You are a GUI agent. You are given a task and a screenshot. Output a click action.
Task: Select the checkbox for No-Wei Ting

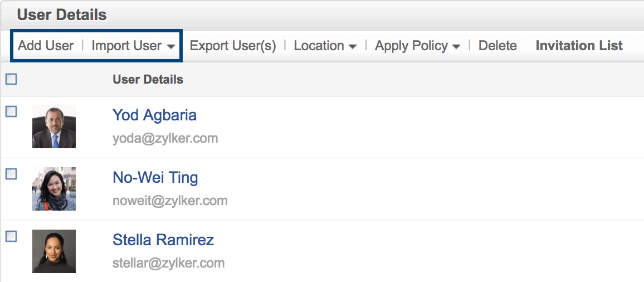[11, 174]
